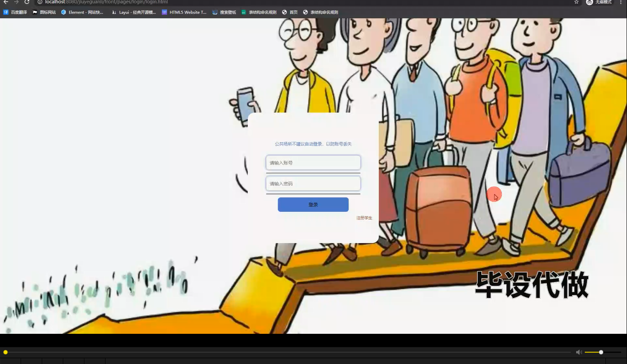This screenshot has height=364, width=627.
Task: Open the 搜索壁纸 bookmark
Action: point(224,12)
